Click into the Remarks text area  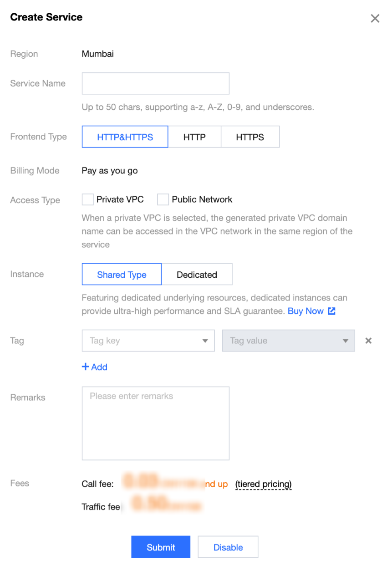pyautogui.click(x=155, y=423)
